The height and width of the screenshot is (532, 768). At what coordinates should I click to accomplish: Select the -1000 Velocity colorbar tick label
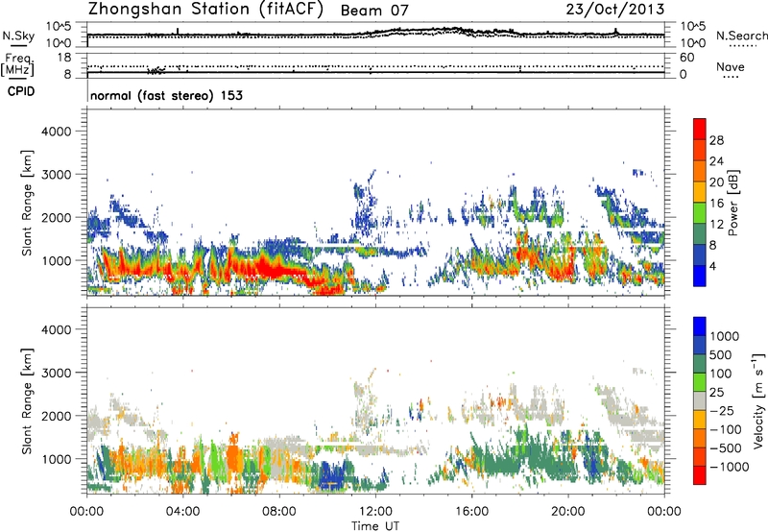[729, 467]
